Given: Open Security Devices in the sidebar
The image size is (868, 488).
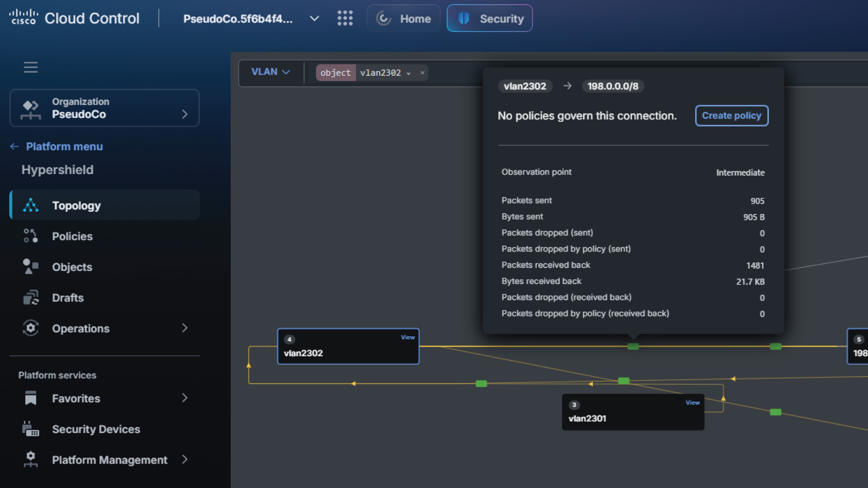Looking at the screenshot, I should tap(104, 429).
